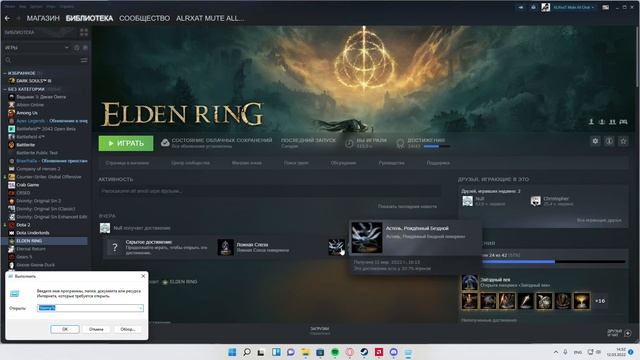Open the ALRXAT MUTE ALL profile tab
The width and height of the screenshot is (640, 360).
point(210,18)
